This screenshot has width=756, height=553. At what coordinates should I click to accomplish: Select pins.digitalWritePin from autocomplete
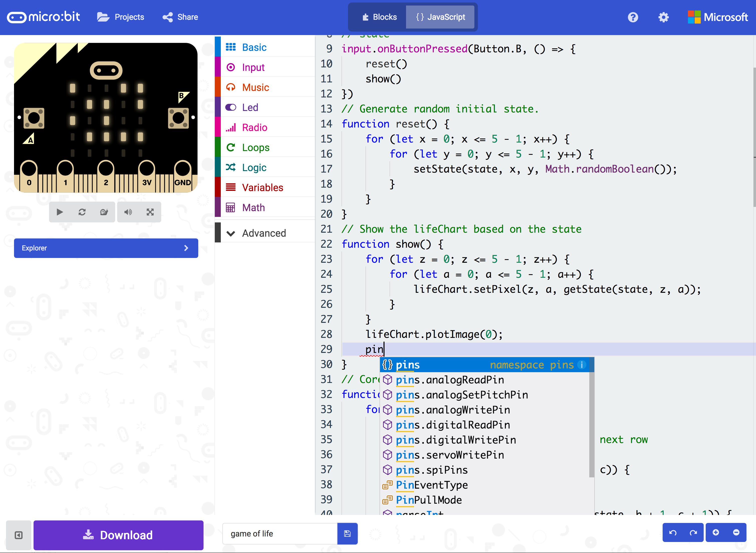(456, 440)
